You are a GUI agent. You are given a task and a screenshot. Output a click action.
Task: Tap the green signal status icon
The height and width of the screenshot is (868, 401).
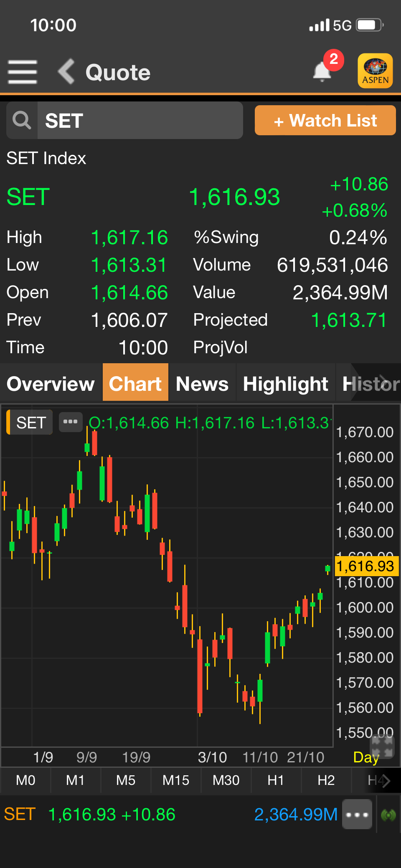(x=388, y=815)
